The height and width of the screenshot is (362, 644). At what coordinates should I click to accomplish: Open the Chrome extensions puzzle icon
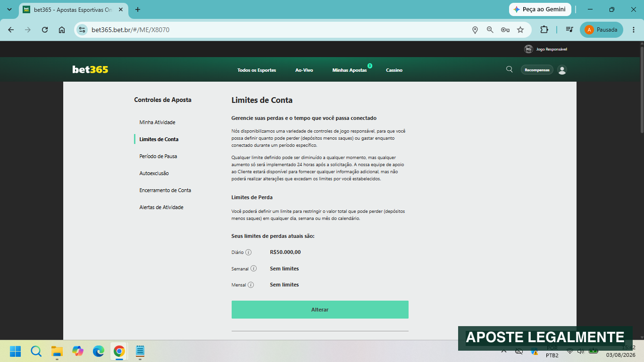click(544, 30)
